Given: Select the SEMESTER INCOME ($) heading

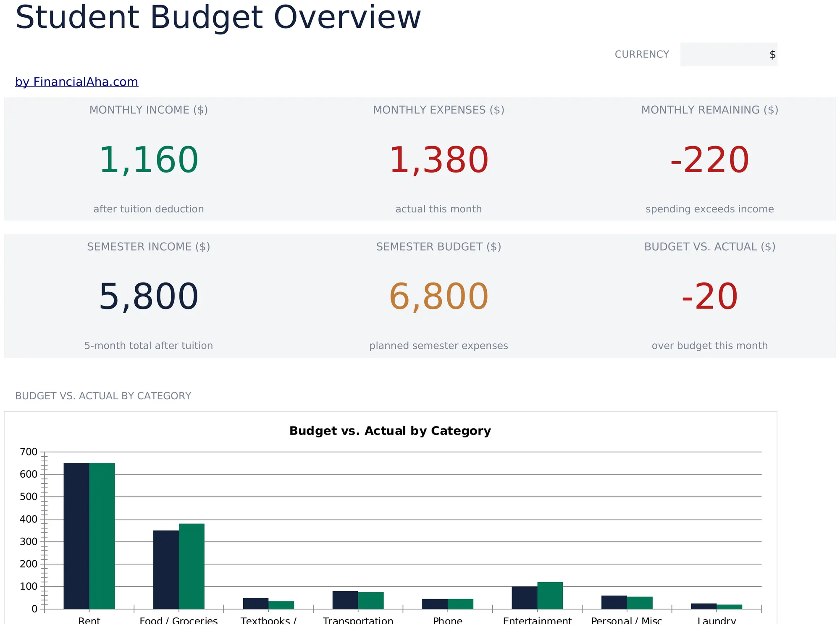Looking at the screenshot, I should click(x=149, y=247).
